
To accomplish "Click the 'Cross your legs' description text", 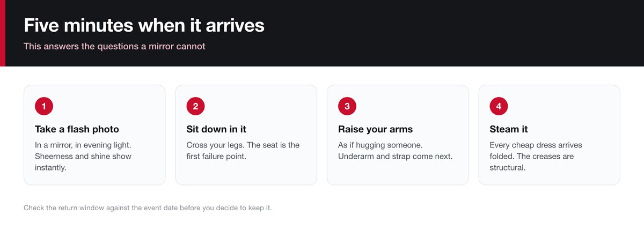I will point(243,151).
